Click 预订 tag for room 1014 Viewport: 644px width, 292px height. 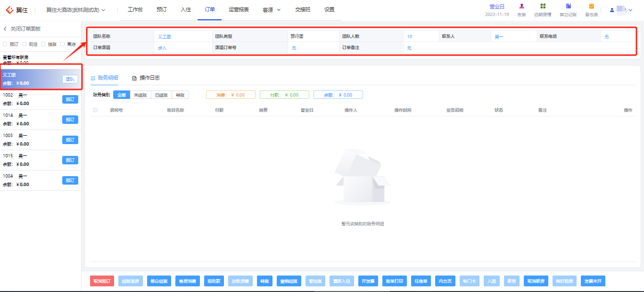[x=70, y=120]
